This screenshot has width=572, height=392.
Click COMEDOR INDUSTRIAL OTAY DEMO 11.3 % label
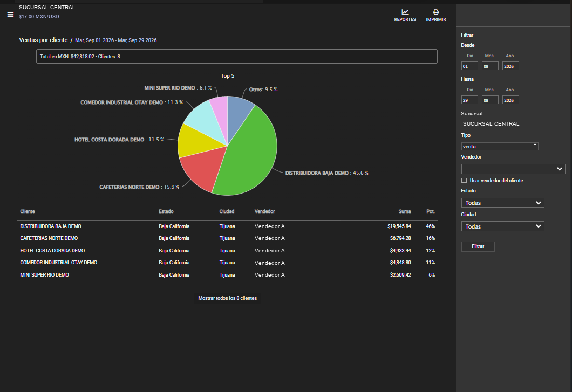click(x=132, y=102)
